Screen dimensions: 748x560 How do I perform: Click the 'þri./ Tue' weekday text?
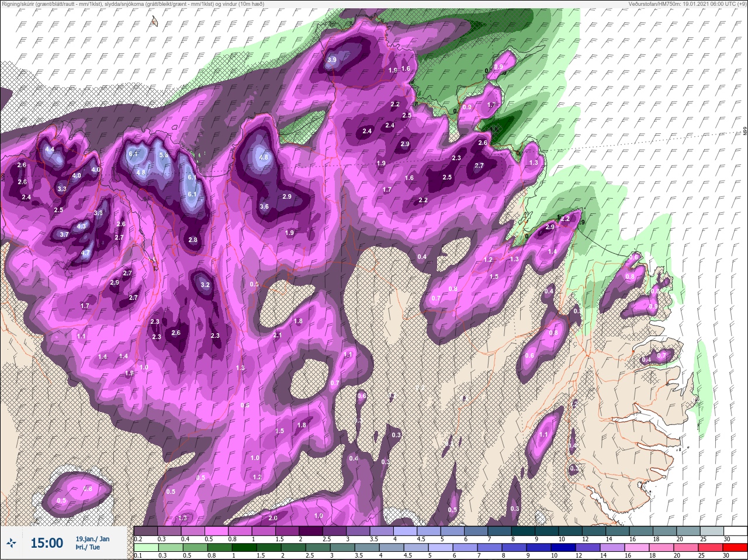[87, 547]
